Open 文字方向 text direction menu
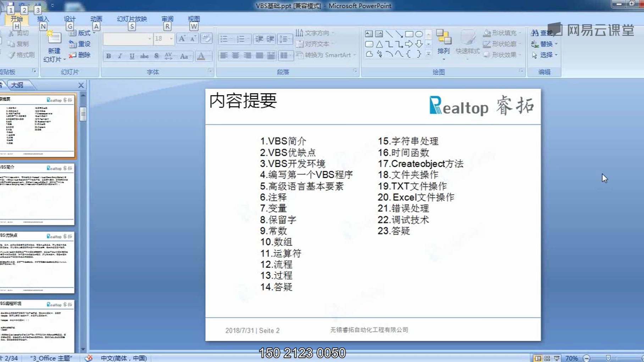The height and width of the screenshot is (362, 644). tap(315, 33)
